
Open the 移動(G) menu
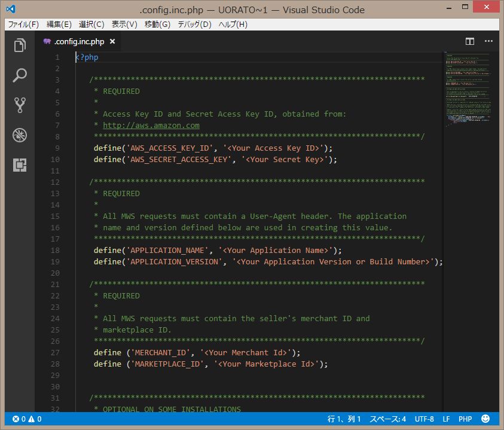pyautogui.click(x=157, y=25)
